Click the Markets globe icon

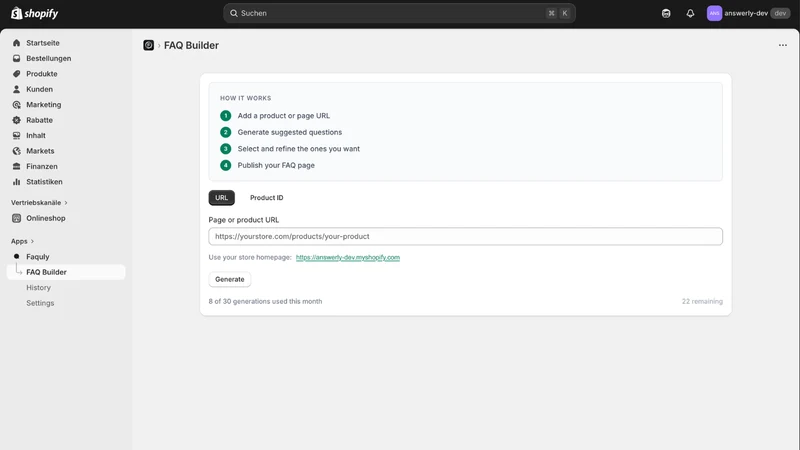tap(16, 151)
